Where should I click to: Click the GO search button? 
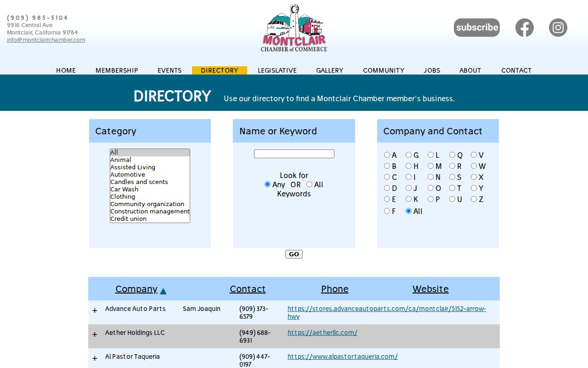tap(294, 254)
